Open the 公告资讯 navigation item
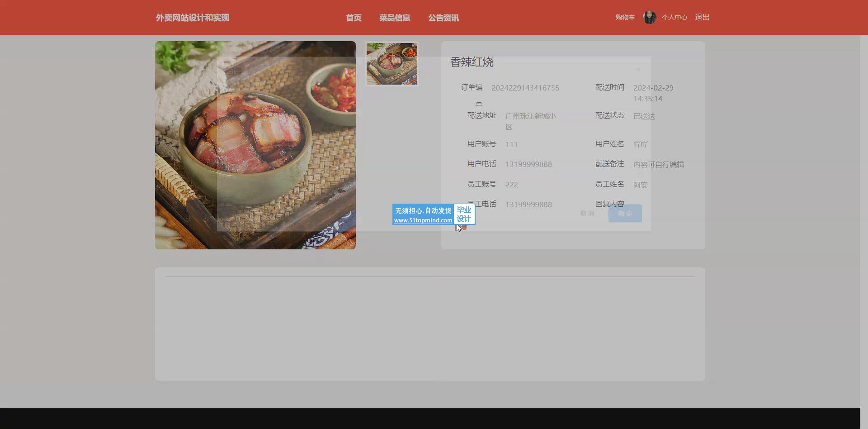 pyautogui.click(x=443, y=18)
